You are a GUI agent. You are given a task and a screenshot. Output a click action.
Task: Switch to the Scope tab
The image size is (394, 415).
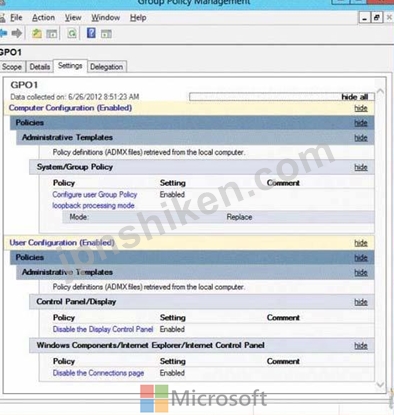coord(12,67)
